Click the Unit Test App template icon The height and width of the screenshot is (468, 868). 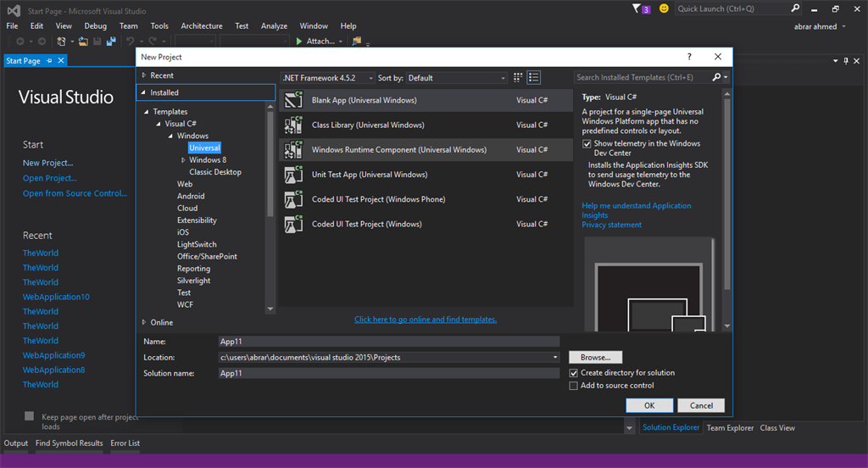[293, 175]
